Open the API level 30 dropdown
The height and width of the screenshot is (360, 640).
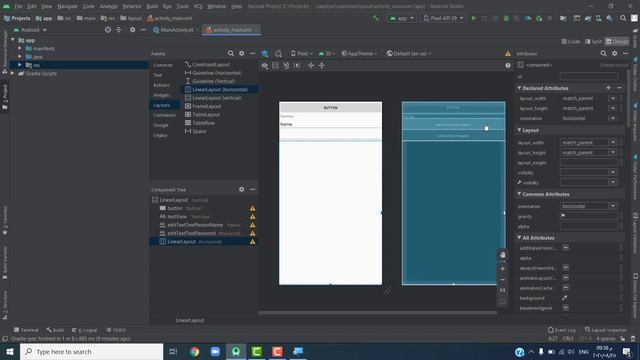click(x=327, y=53)
